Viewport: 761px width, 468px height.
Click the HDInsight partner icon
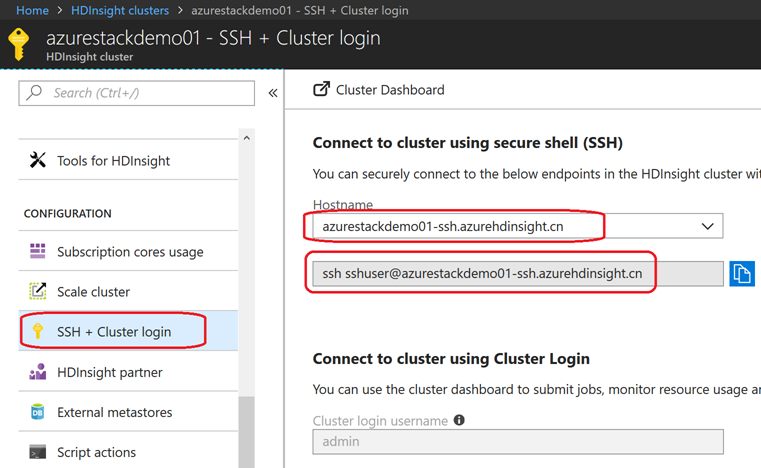click(37, 371)
